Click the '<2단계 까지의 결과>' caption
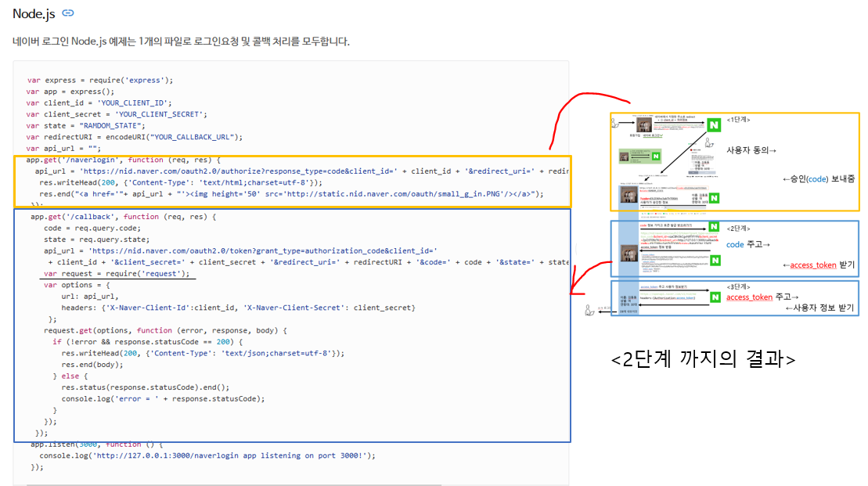Screen dimensions: 868x486 pyautogui.click(x=703, y=359)
